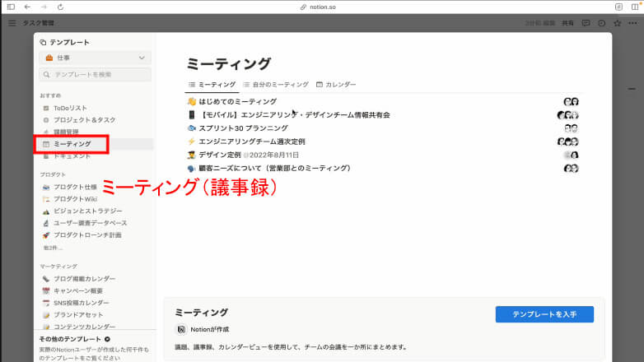Toggle the browser sidebar panel icon
This screenshot has height=362, width=644.
pyautogui.click(x=11, y=7)
